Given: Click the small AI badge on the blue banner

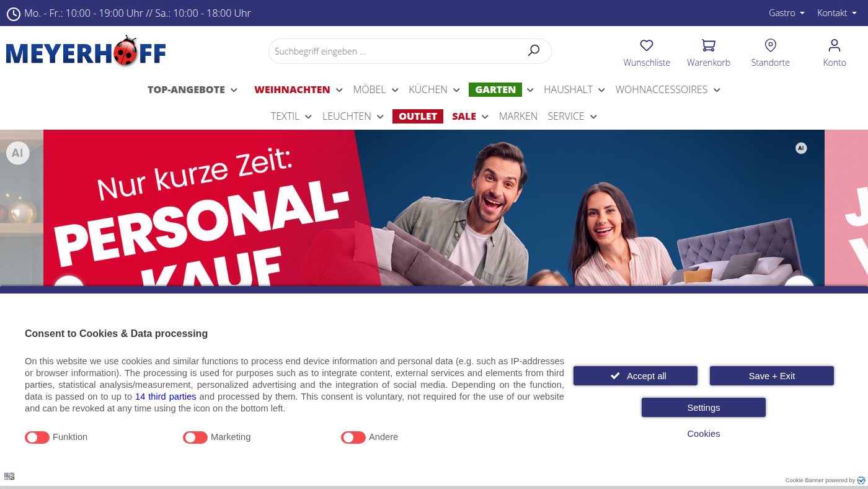Looking at the screenshot, I should pyautogui.click(x=801, y=148).
